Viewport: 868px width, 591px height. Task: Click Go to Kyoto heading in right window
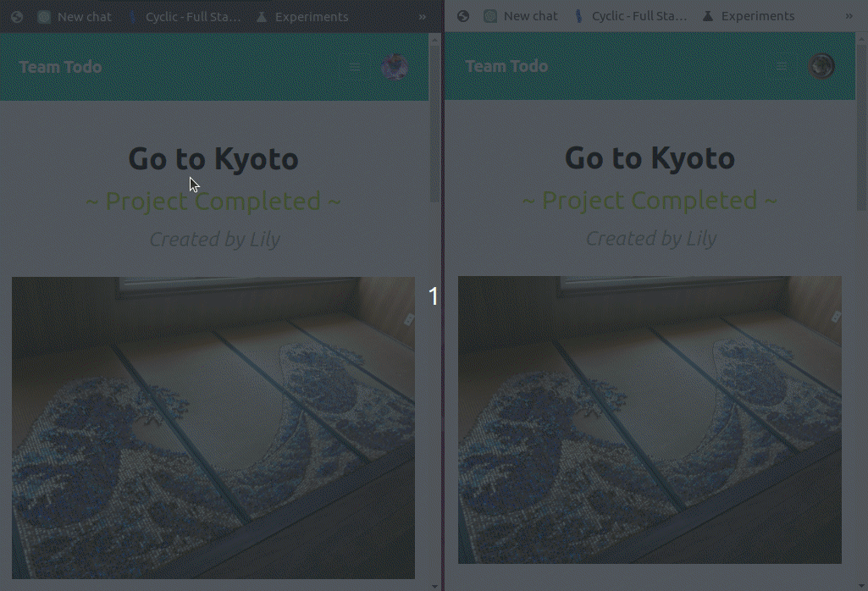(650, 157)
